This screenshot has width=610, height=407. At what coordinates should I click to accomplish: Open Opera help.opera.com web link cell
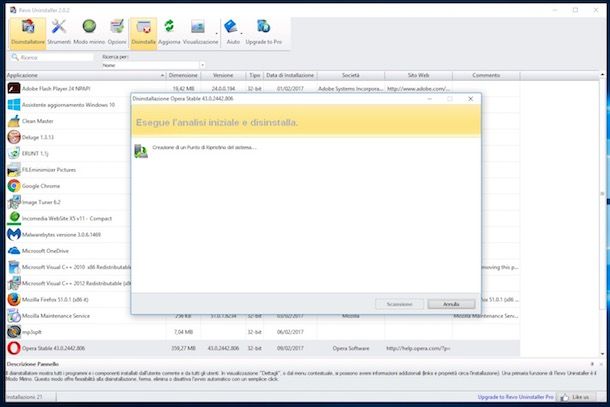418,348
